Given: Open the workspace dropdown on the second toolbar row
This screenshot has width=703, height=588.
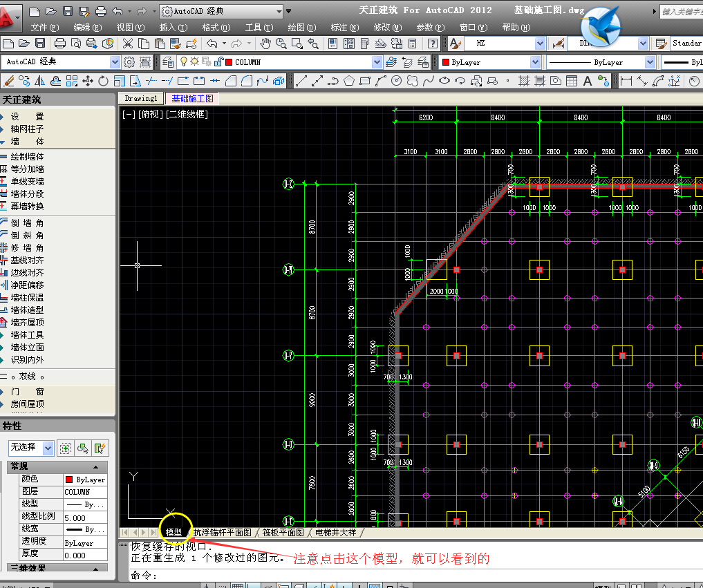Looking at the screenshot, I should point(115,62).
